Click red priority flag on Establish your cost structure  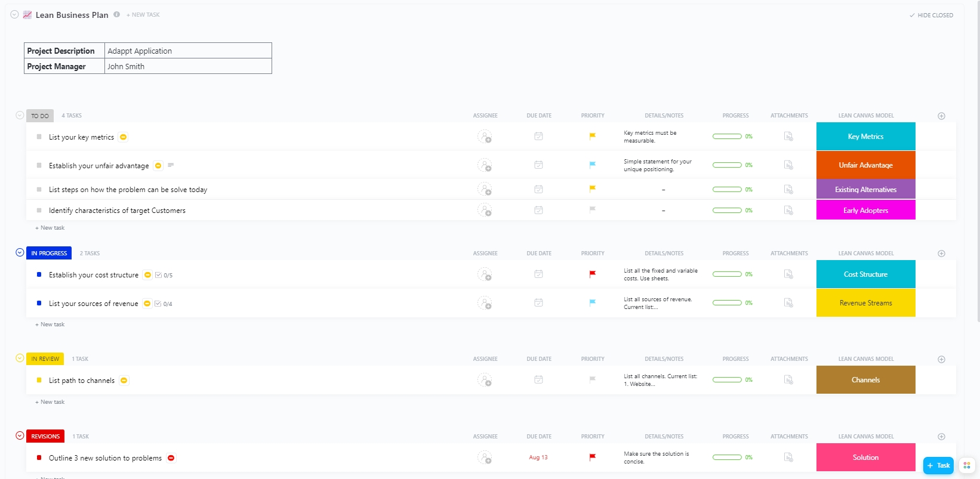coord(593,274)
